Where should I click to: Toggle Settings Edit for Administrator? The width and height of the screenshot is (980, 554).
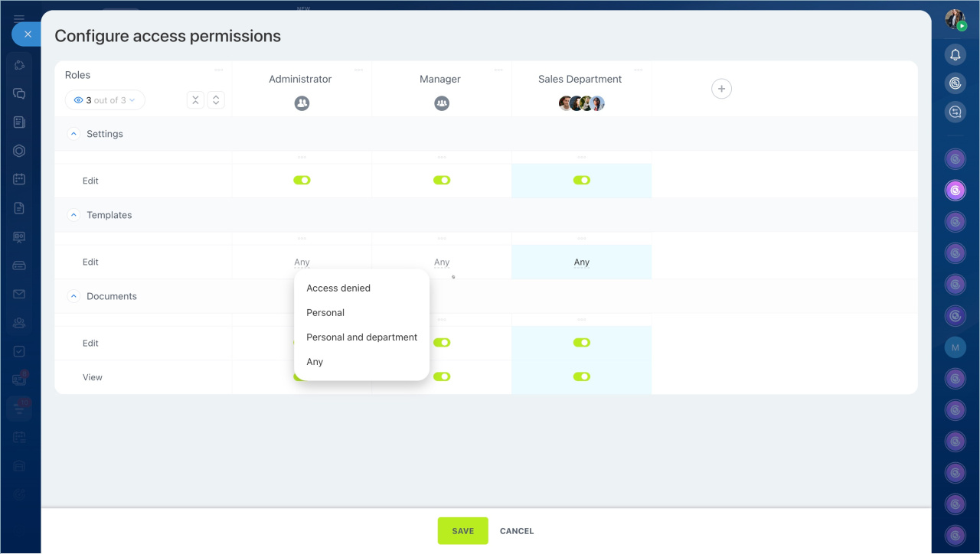tap(302, 181)
